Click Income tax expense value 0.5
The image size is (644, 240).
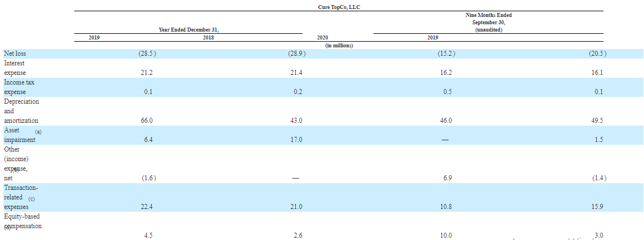coord(448,92)
